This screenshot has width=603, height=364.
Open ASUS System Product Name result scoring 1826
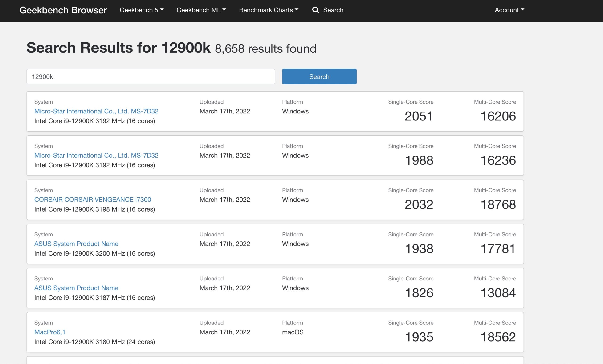[x=76, y=288]
